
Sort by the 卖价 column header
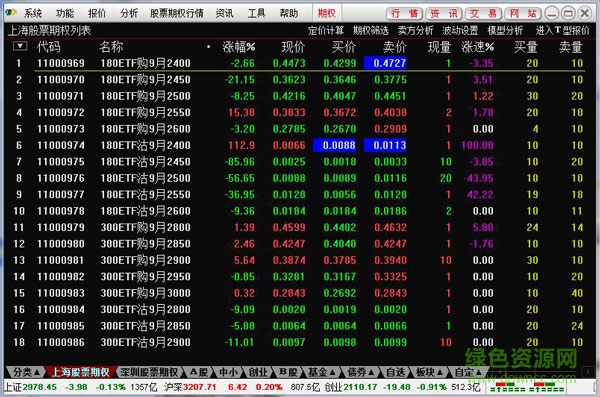pos(395,47)
